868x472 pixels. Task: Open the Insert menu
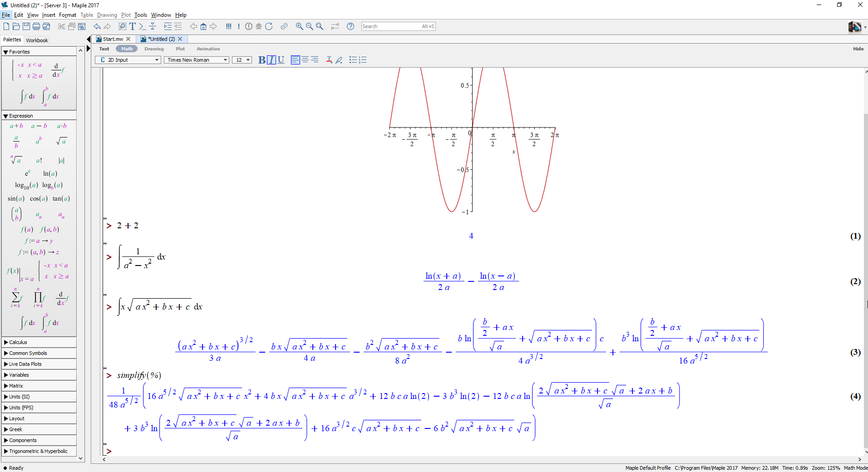point(49,15)
